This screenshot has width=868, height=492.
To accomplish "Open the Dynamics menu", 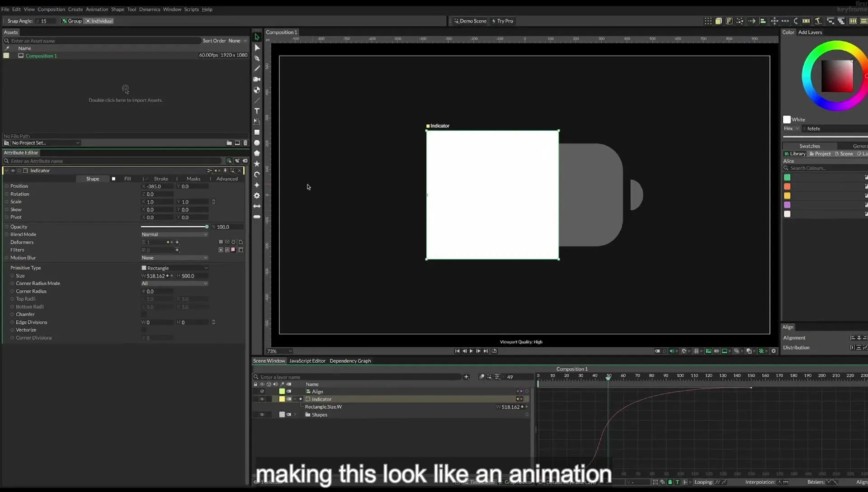I will click(x=150, y=9).
